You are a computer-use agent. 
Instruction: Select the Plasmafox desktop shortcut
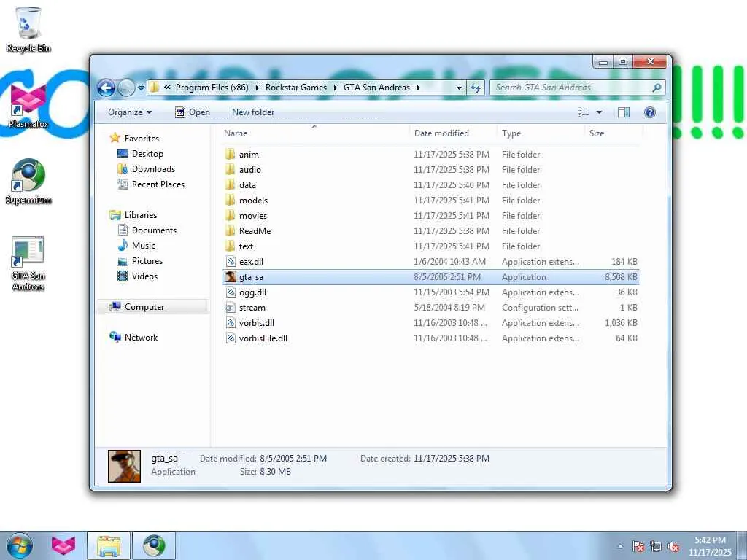[x=28, y=106]
